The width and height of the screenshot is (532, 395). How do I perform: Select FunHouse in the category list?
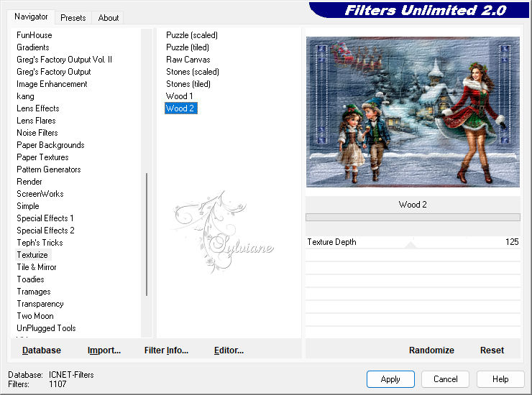coord(35,35)
